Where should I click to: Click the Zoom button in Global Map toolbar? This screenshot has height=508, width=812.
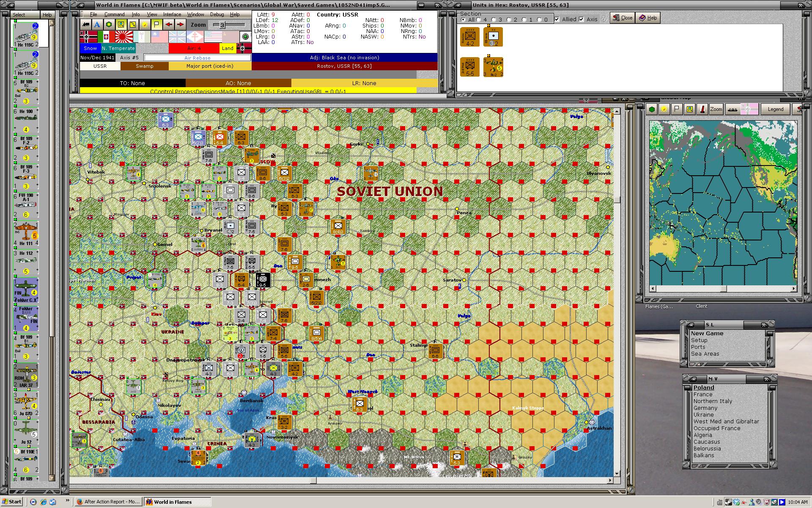coord(716,109)
